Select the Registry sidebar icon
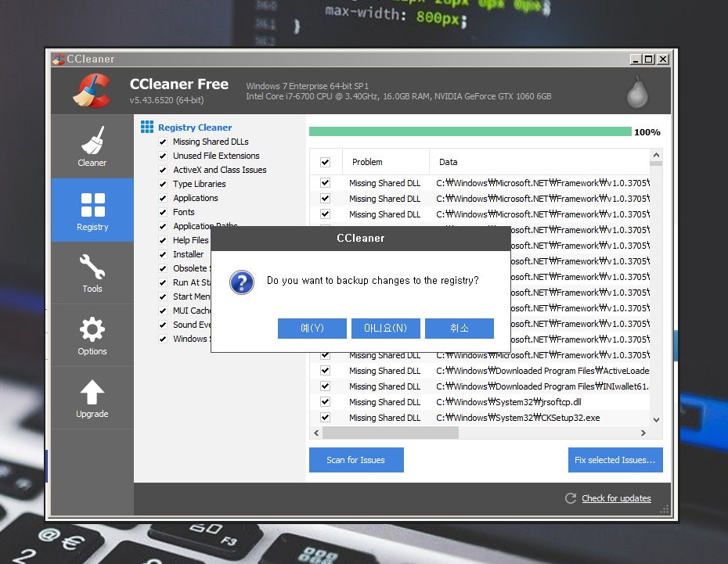This screenshot has width=728, height=564. coord(92,204)
